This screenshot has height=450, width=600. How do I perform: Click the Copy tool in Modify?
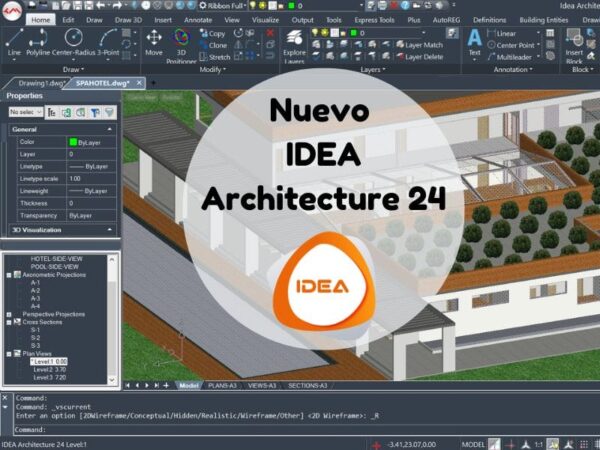point(213,34)
